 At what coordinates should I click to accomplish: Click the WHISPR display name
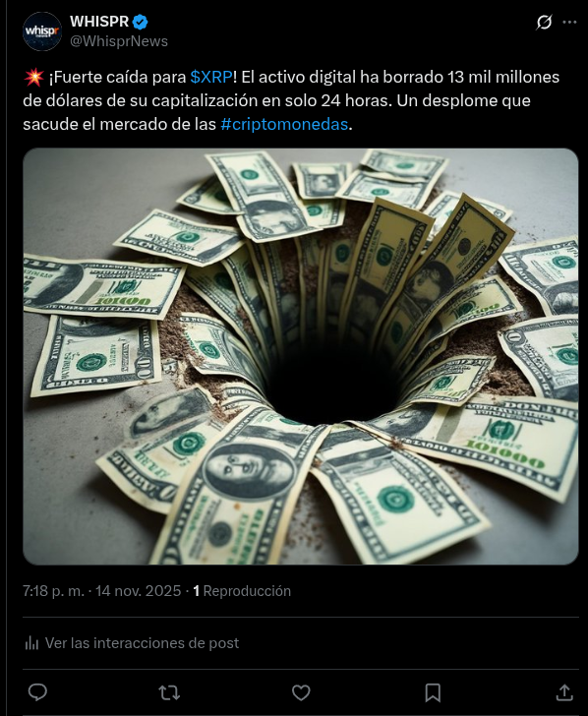(99, 22)
